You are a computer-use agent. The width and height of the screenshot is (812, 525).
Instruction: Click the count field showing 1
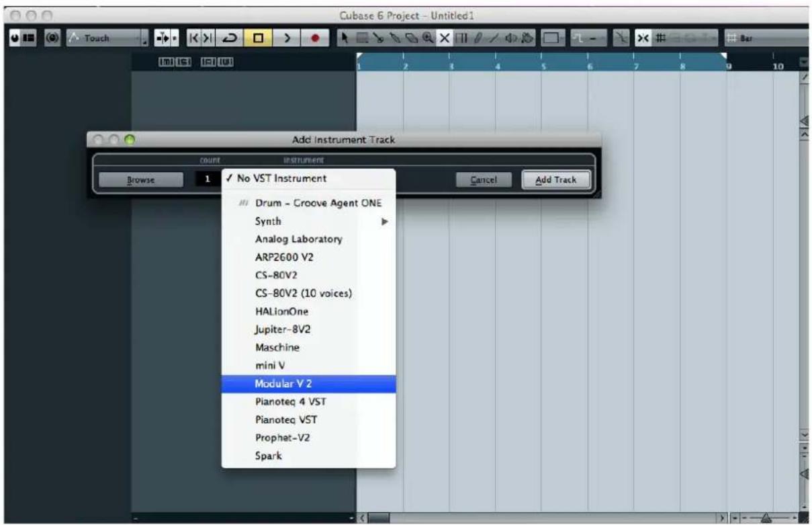click(x=208, y=179)
